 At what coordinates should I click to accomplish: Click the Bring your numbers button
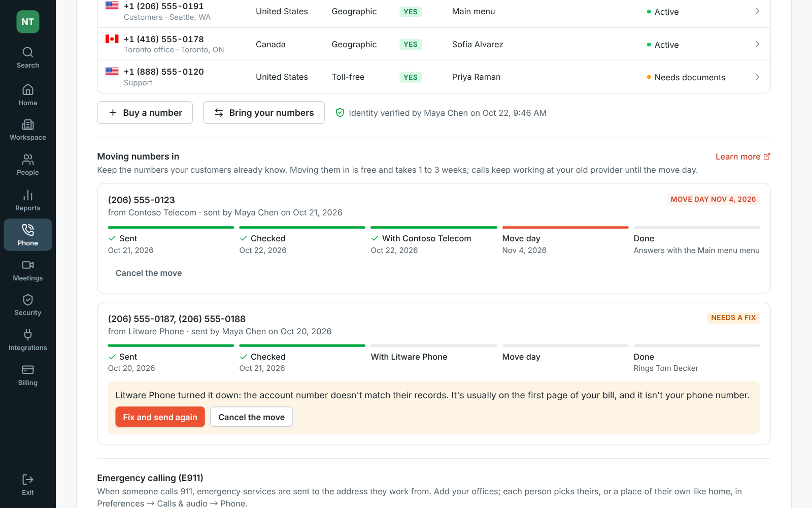264,113
